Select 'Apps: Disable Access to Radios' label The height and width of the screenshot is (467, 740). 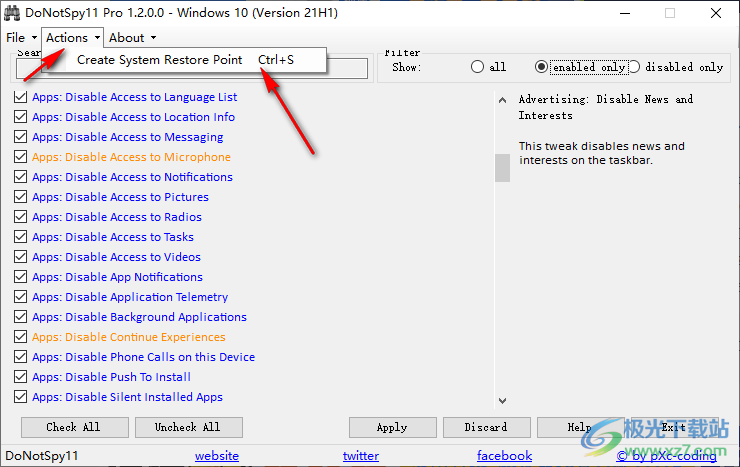[x=117, y=217]
